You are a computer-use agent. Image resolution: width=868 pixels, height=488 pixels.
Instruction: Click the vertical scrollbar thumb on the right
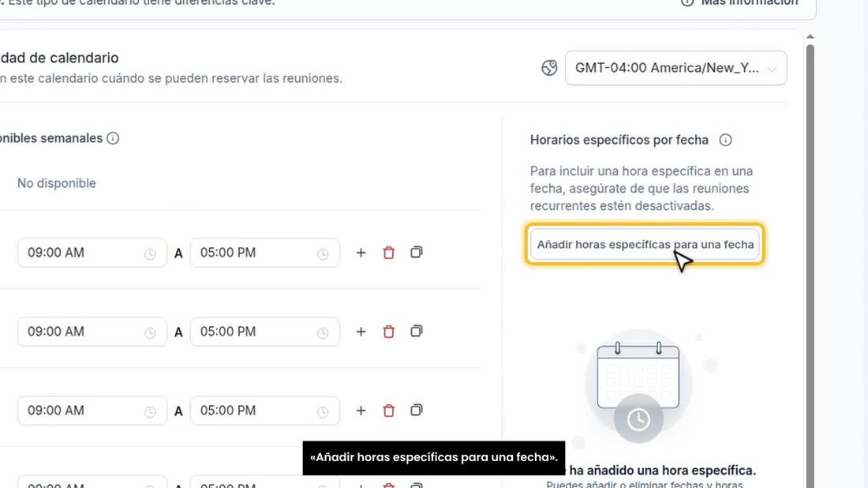click(810, 266)
